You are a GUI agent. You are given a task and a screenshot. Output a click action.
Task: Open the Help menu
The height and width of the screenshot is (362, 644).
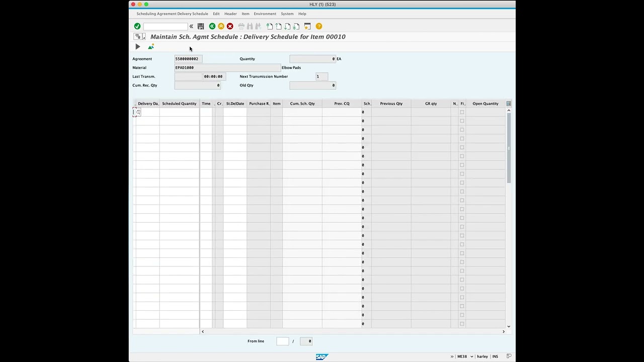point(302,14)
